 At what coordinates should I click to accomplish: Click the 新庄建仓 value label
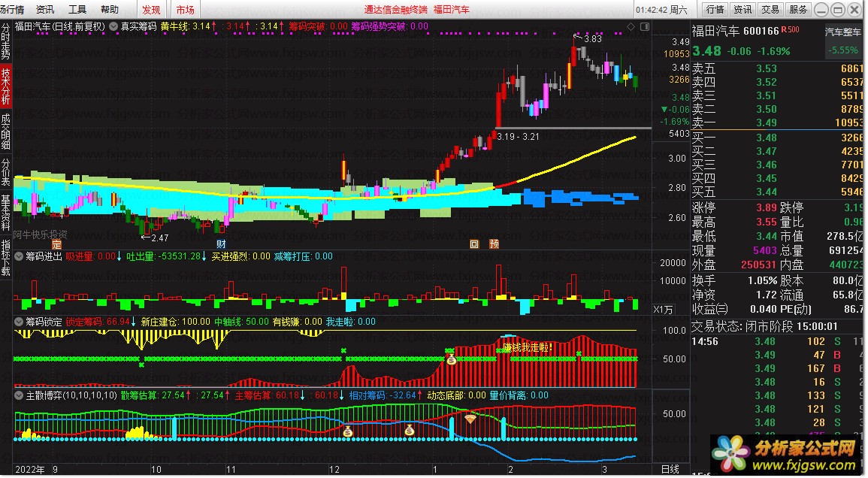pos(176,322)
